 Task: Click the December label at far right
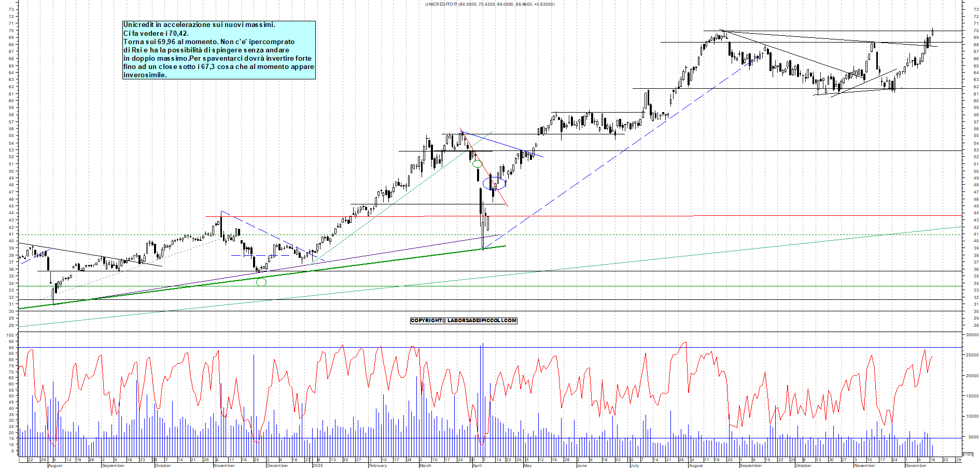tap(916, 465)
